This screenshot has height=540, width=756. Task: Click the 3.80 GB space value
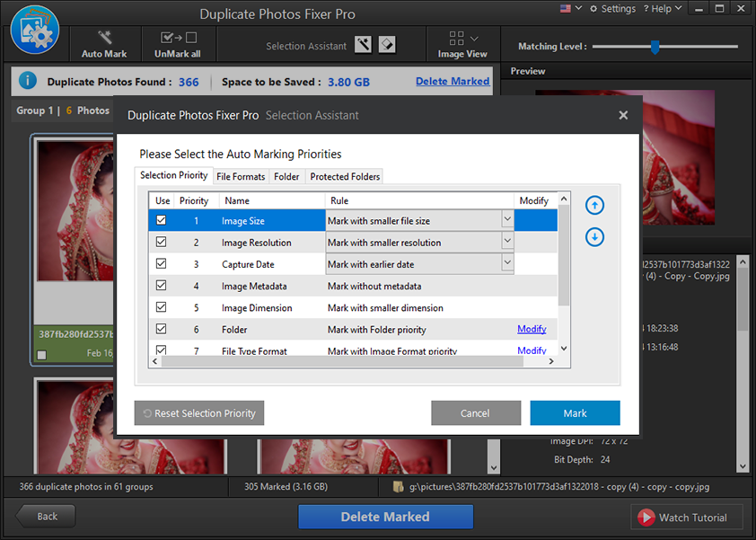[x=348, y=82]
